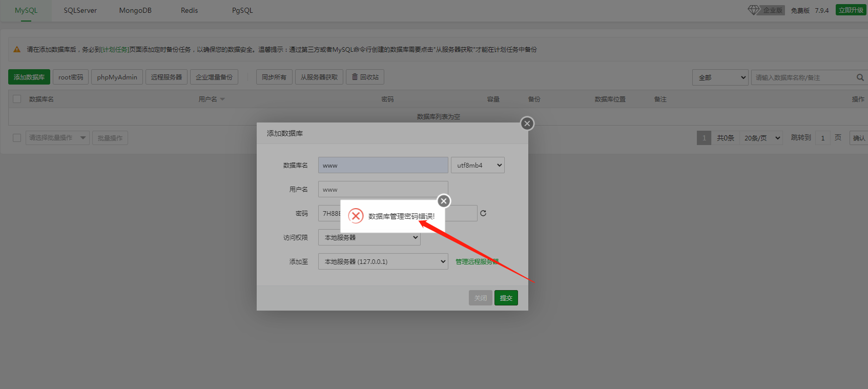Click the version 7.9.4 text
Image resolution: width=868 pixels, height=389 pixels.
point(822,10)
